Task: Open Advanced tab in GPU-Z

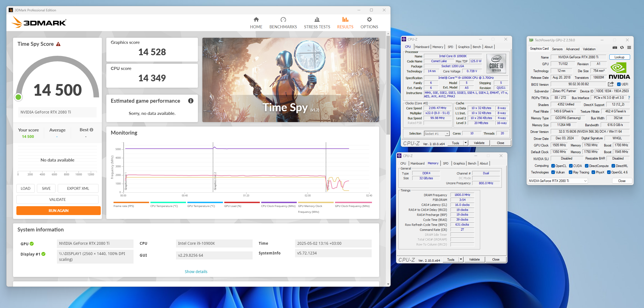Action: click(572, 49)
